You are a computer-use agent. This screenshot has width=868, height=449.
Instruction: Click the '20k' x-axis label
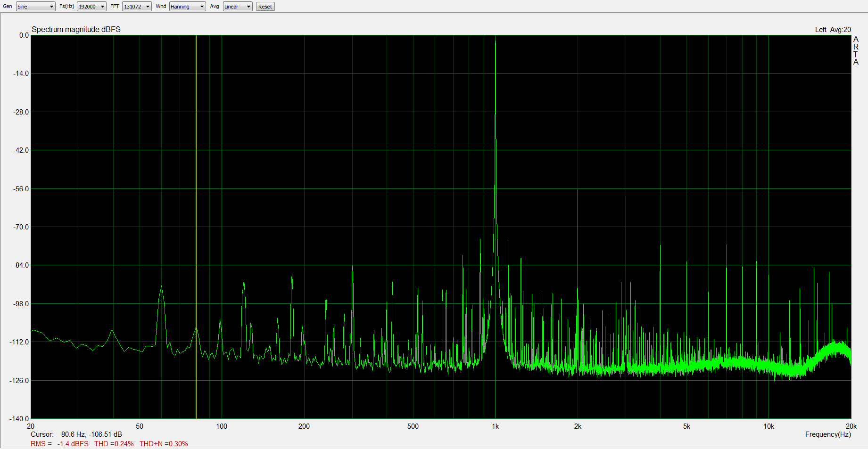point(851,426)
